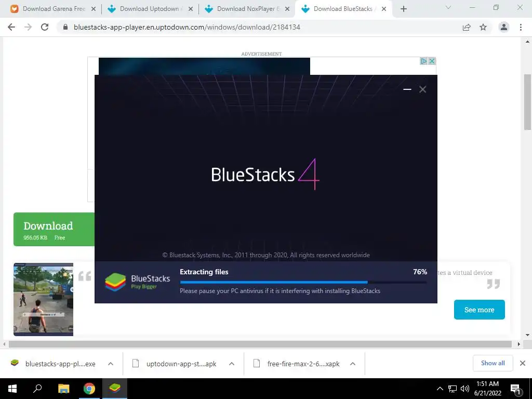
Task: Reload the current page
Action: 45,27
